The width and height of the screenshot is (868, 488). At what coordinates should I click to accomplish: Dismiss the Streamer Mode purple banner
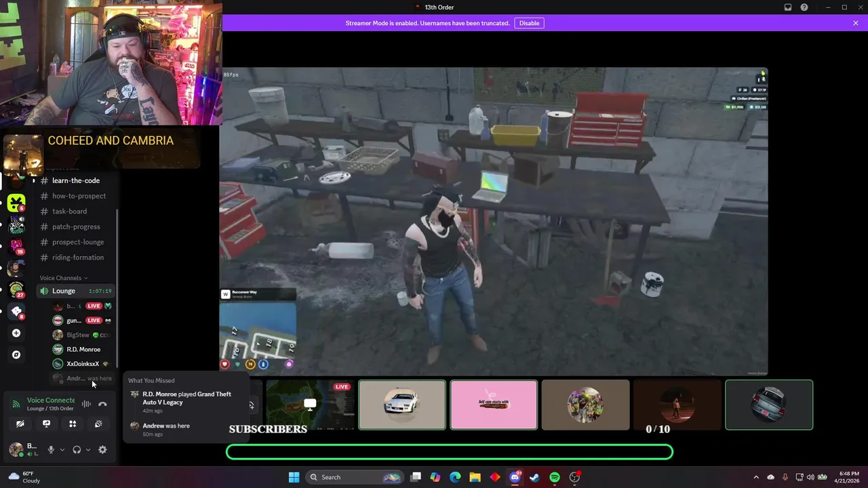[x=856, y=23]
